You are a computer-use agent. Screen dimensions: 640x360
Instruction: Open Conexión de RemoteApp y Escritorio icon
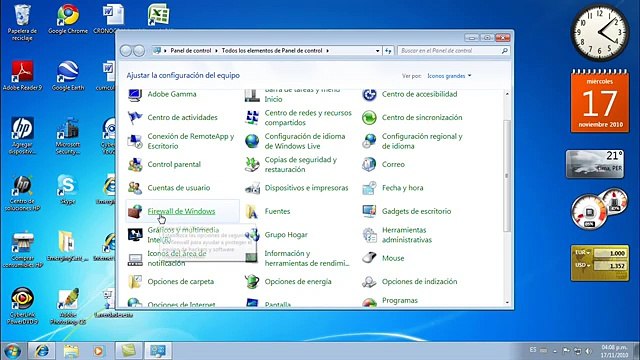[x=135, y=141]
